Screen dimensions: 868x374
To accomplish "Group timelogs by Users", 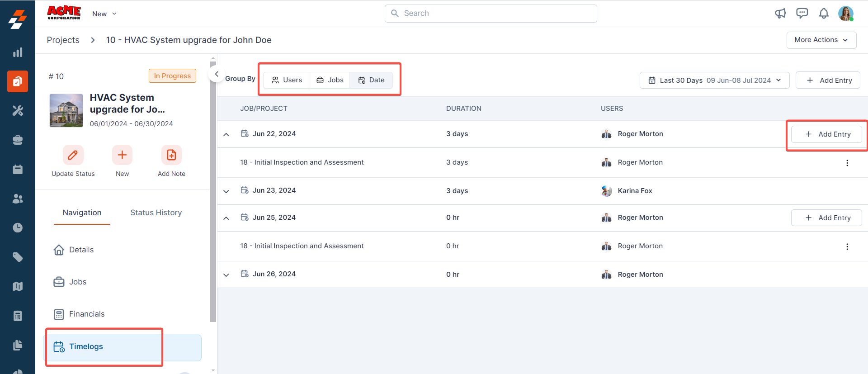I will 287,80.
